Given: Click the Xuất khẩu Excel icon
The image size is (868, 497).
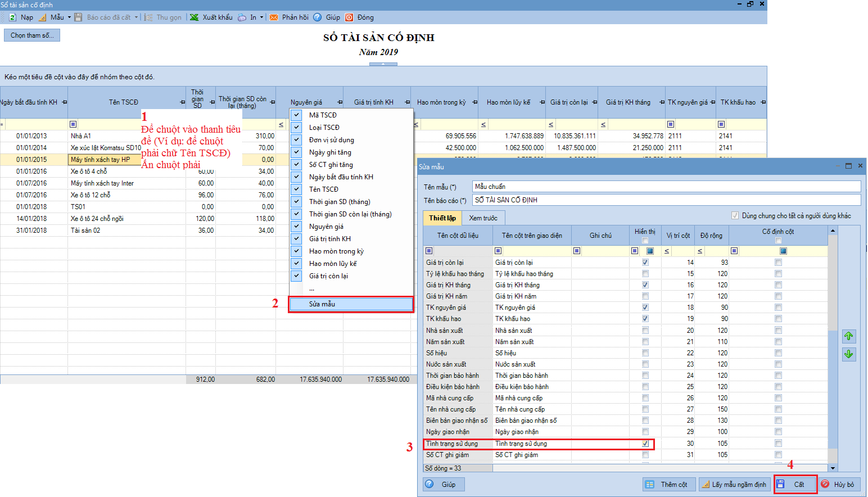Looking at the screenshot, I should pos(194,17).
